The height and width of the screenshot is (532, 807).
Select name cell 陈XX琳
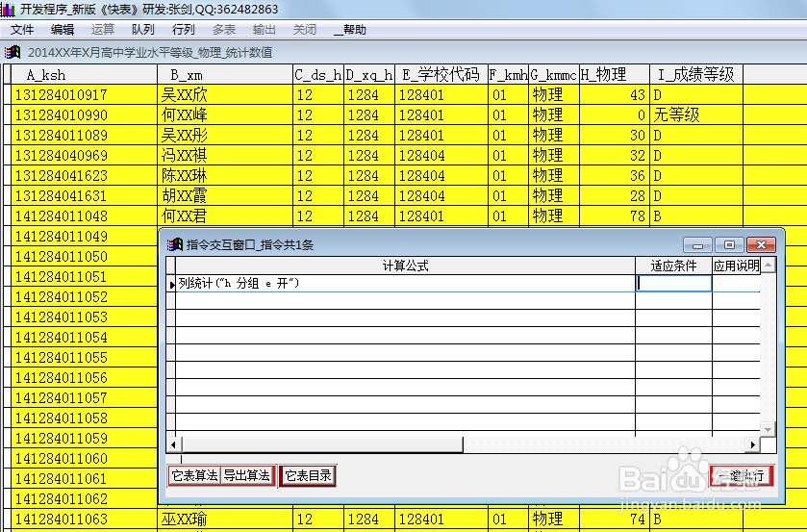[x=225, y=176]
